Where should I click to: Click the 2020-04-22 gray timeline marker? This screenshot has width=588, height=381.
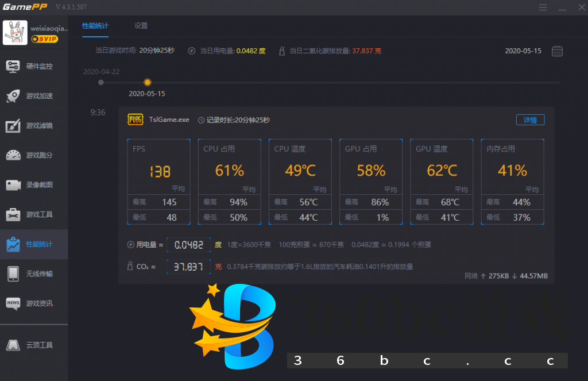coord(101,82)
